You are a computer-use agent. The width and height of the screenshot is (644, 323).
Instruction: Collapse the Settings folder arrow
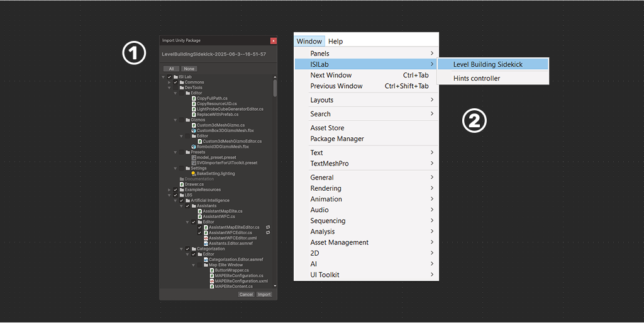click(175, 168)
